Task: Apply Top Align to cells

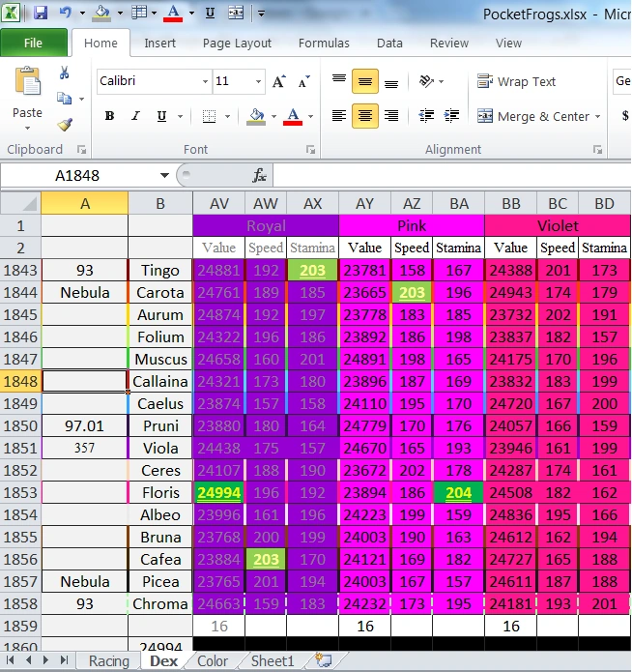Action: pos(339,81)
